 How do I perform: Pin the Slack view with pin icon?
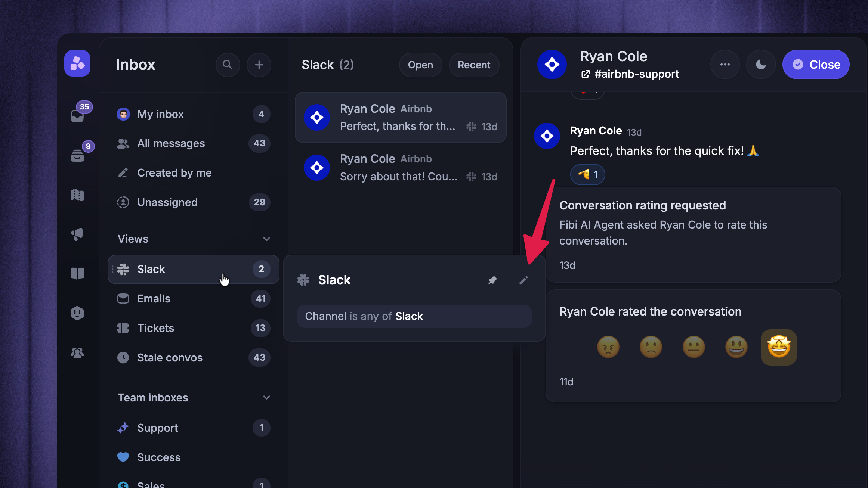[492, 280]
